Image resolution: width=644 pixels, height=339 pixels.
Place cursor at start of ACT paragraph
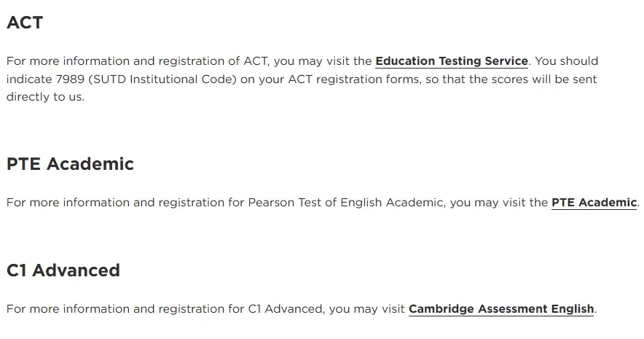click(x=7, y=61)
